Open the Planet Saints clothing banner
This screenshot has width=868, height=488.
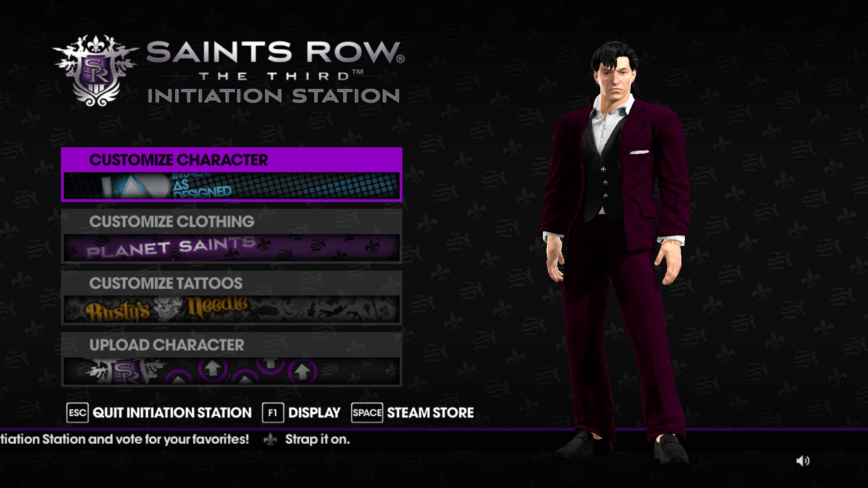click(231, 248)
